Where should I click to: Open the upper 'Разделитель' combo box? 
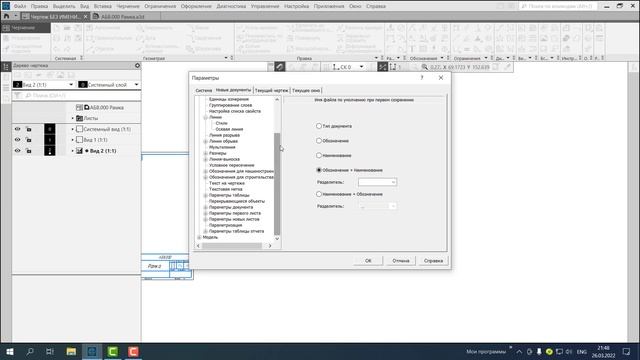point(377,182)
